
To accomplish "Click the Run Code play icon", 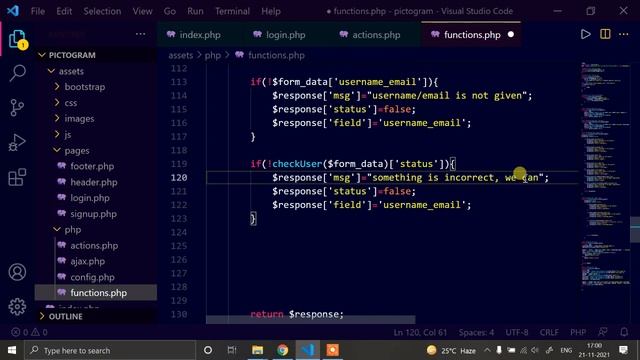I will tap(586, 34).
